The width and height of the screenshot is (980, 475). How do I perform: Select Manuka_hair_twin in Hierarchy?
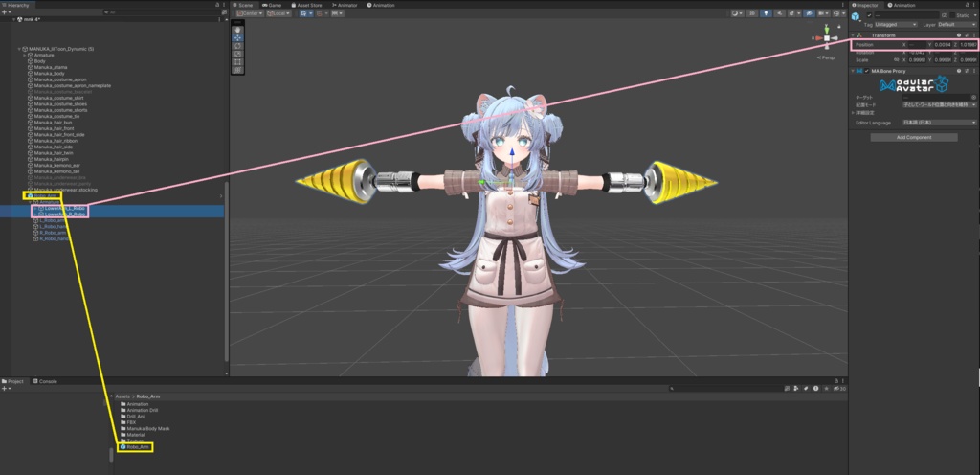[54, 153]
